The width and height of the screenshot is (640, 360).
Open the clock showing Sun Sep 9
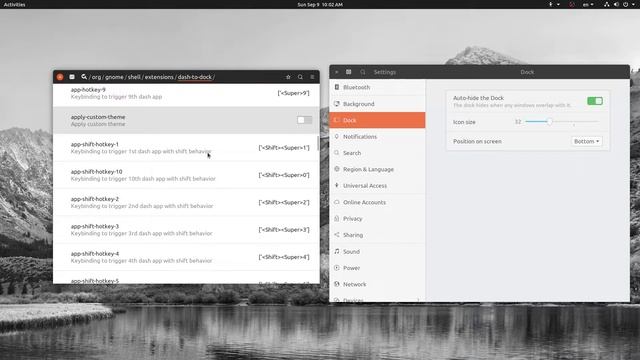(x=320, y=4)
